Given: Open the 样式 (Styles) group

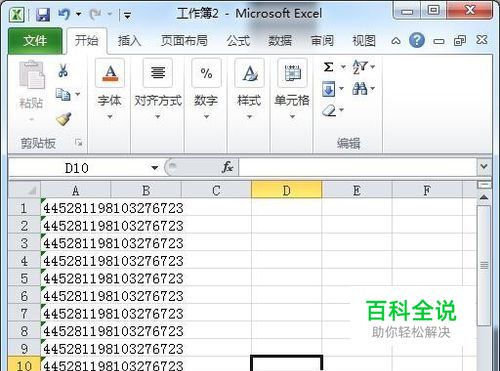Looking at the screenshot, I should click(x=249, y=90).
